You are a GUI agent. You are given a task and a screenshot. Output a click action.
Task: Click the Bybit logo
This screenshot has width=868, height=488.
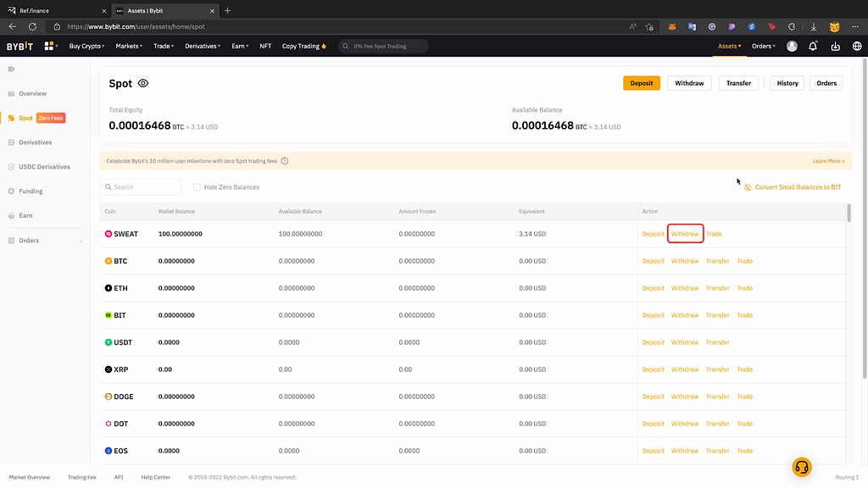[20, 47]
